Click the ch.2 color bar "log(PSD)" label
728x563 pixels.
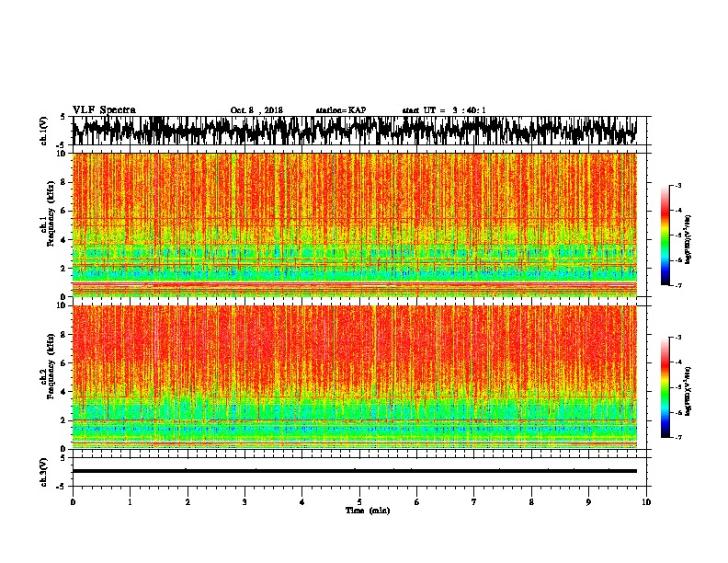pos(688,391)
